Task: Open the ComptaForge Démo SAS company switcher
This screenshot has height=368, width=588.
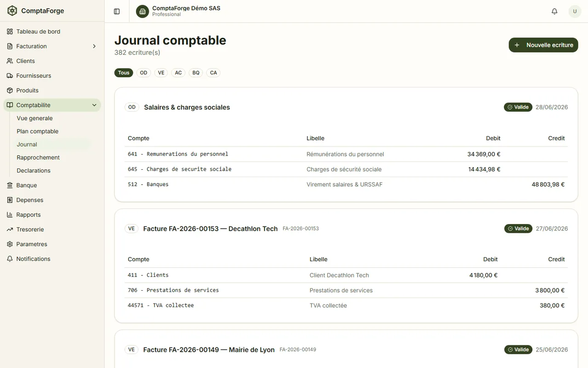Action: point(179,11)
